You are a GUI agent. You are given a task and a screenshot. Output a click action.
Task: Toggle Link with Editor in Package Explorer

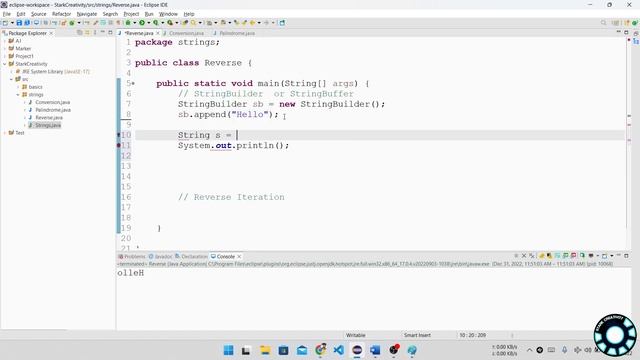[x=87, y=33]
